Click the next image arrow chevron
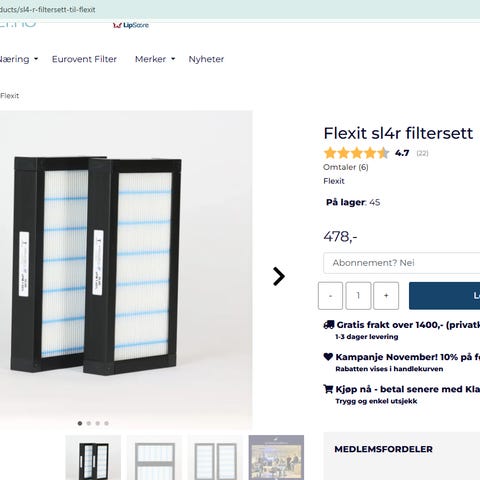480x480 pixels. click(279, 276)
